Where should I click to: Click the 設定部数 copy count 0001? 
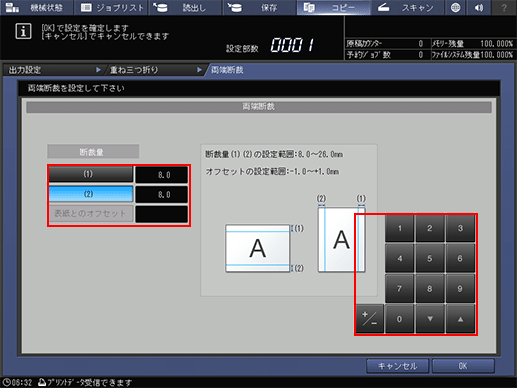click(x=292, y=45)
